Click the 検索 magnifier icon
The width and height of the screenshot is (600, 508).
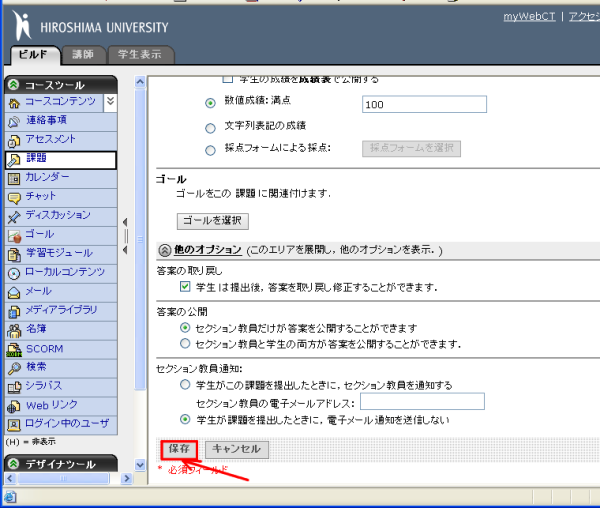[14, 369]
